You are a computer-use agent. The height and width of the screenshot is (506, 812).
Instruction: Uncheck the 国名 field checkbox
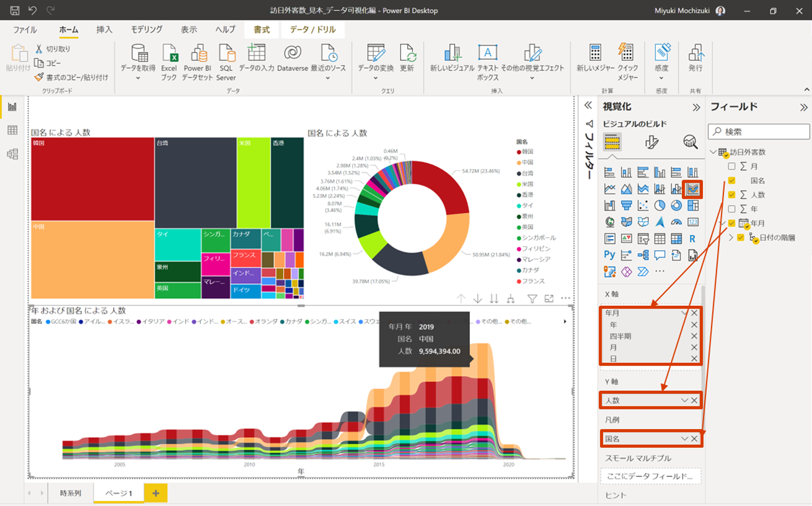pos(732,180)
